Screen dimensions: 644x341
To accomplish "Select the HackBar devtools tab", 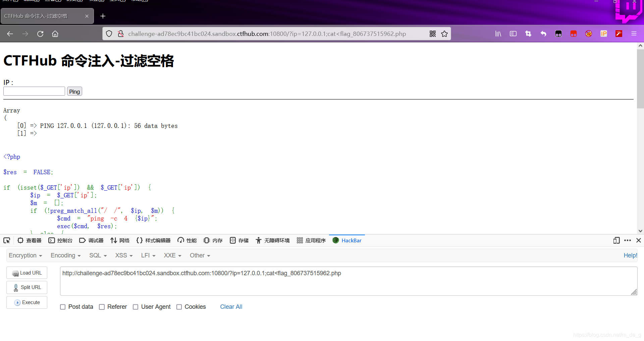I will click(x=347, y=241).
